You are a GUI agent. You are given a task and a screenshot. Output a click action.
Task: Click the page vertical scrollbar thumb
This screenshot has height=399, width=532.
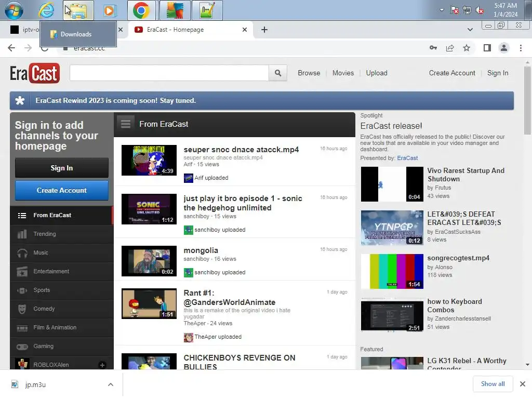pyautogui.click(x=527, y=100)
